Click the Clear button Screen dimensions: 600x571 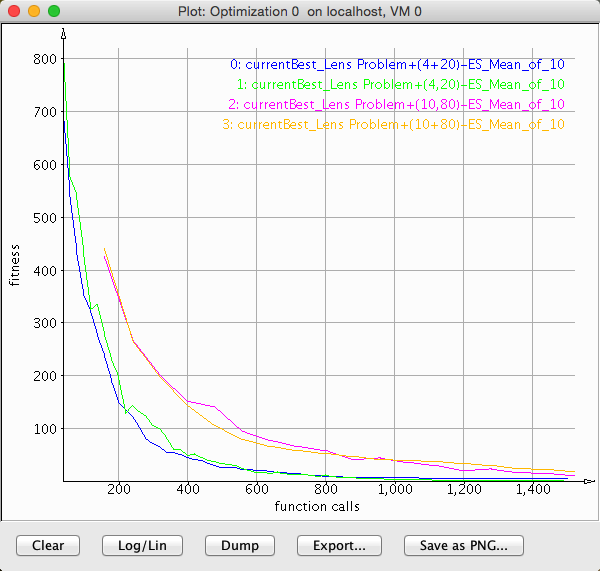click(48, 545)
